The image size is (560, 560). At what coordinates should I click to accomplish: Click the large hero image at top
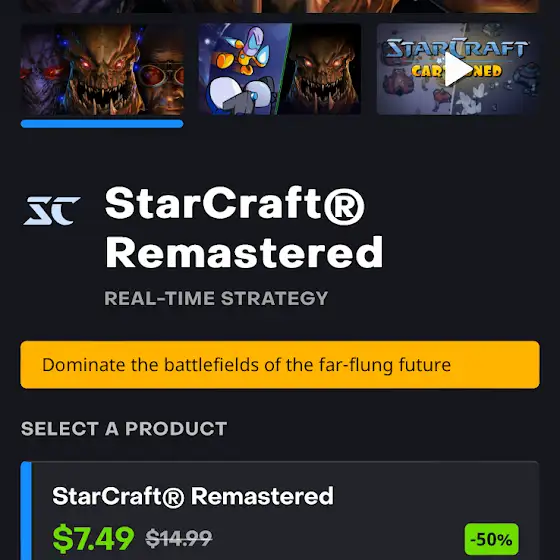[x=280, y=6]
